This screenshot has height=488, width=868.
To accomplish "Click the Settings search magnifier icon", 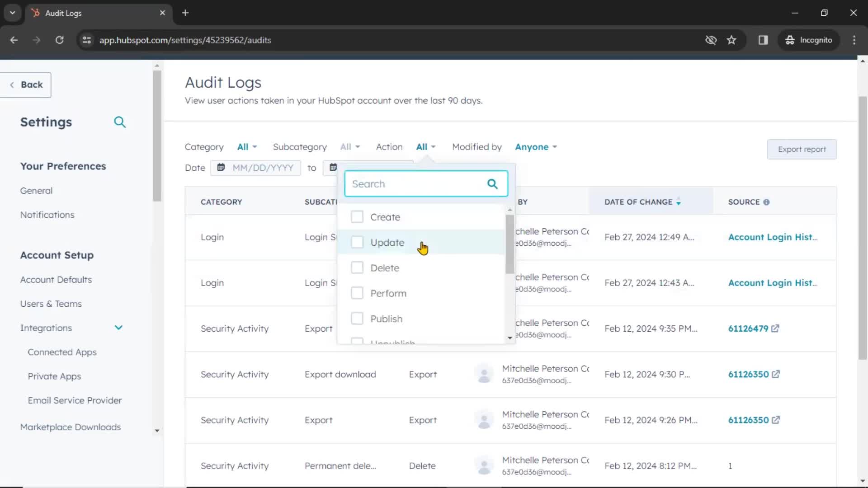I will tap(119, 122).
